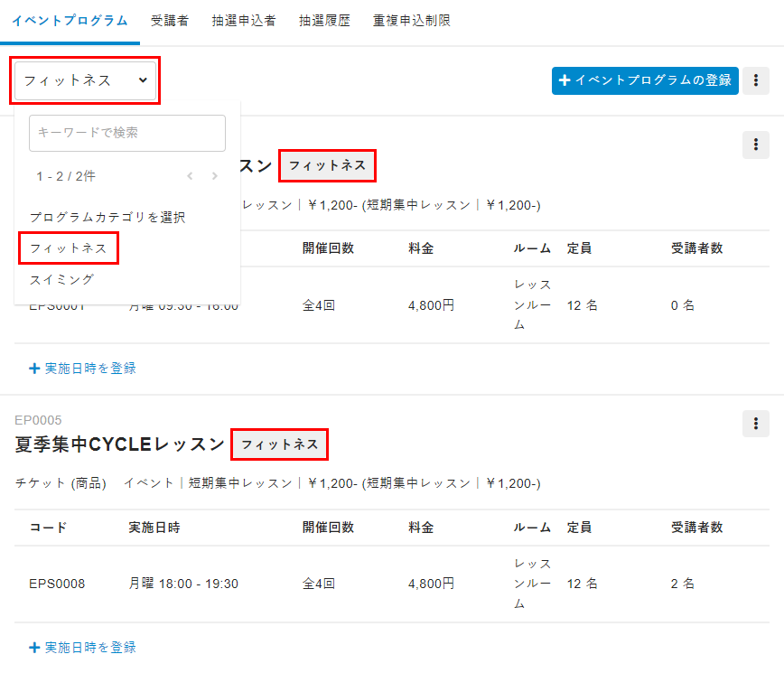Click 実施日時を登録 under the EP0005 program
The height and width of the screenshot is (673, 784).
pos(82,648)
